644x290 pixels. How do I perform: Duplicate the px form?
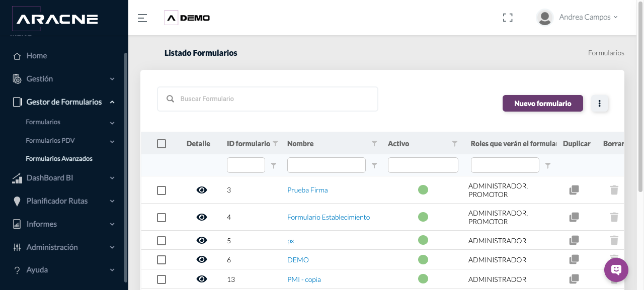[x=574, y=240]
